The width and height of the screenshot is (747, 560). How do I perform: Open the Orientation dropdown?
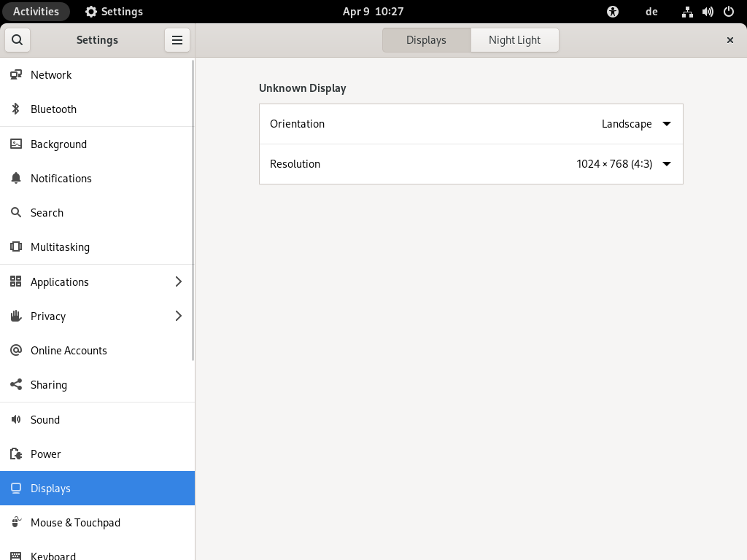635,124
